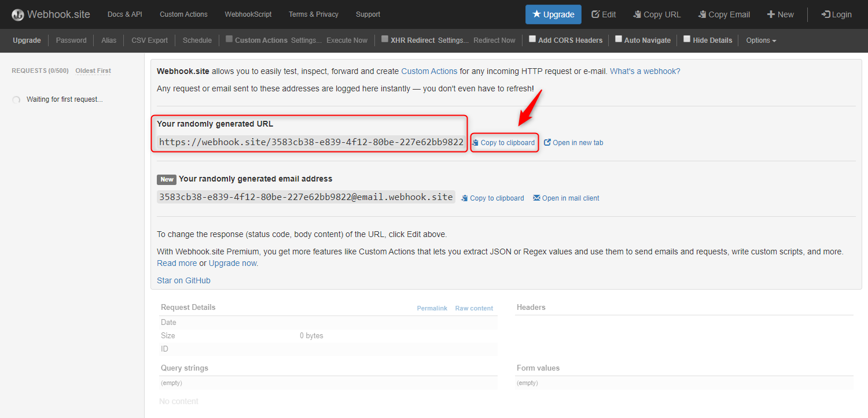868x418 pixels.
Task: Create a New webhook URL
Action: [781, 14]
